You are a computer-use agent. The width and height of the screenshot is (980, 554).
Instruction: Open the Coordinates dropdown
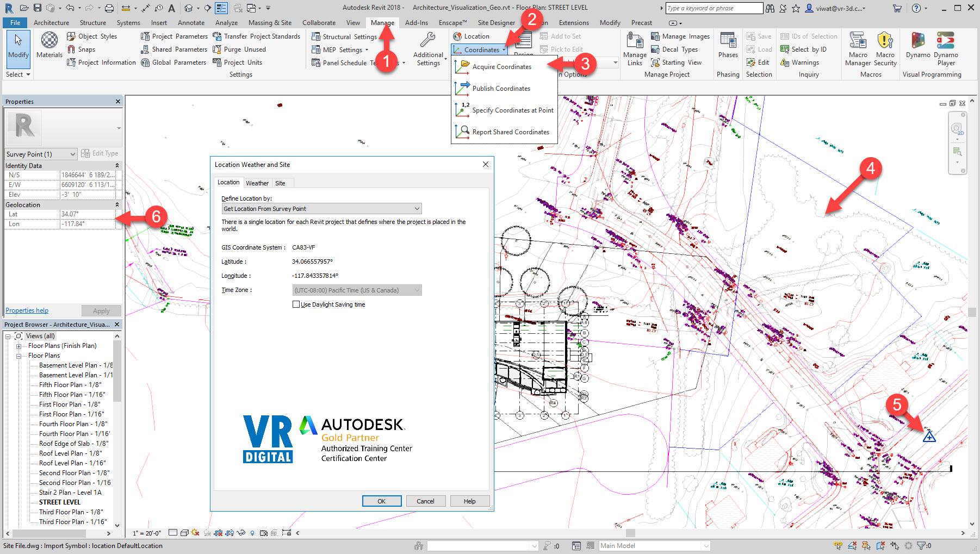tap(480, 49)
